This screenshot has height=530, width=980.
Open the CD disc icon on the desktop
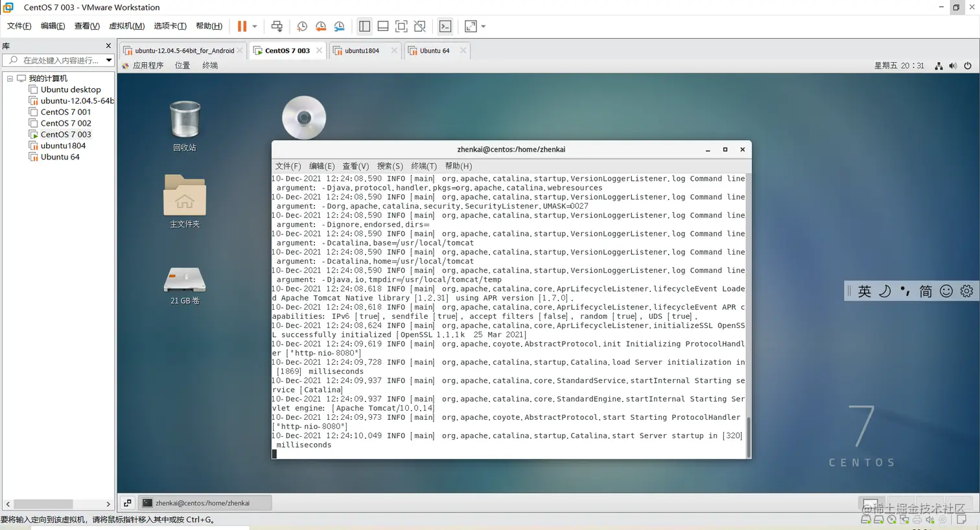304,117
